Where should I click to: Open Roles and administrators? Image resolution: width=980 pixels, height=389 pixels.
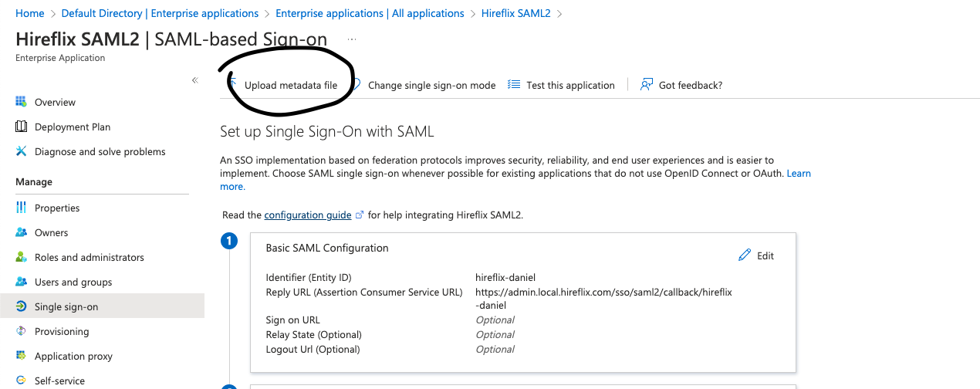click(x=90, y=257)
